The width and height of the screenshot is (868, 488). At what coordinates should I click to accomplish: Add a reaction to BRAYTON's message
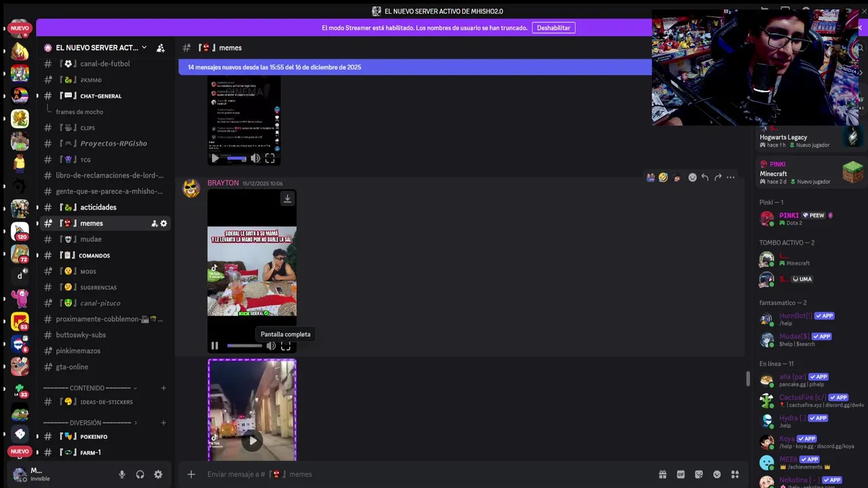click(x=692, y=178)
